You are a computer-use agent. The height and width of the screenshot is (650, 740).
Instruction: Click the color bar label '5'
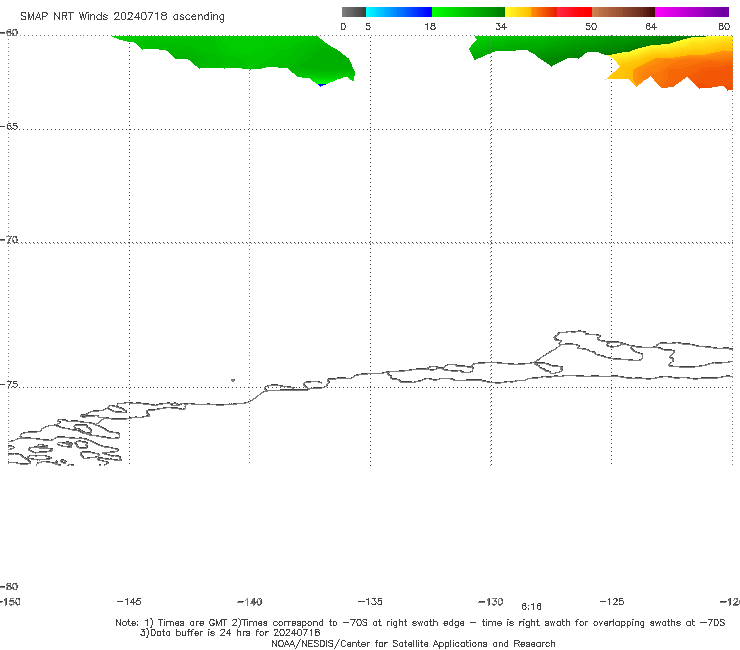(x=368, y=26)
